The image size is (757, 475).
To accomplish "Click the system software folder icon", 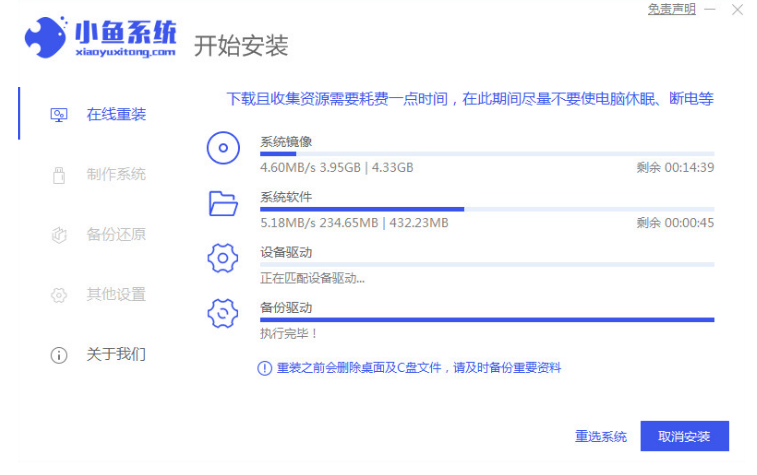I will [x=223, y=204].
